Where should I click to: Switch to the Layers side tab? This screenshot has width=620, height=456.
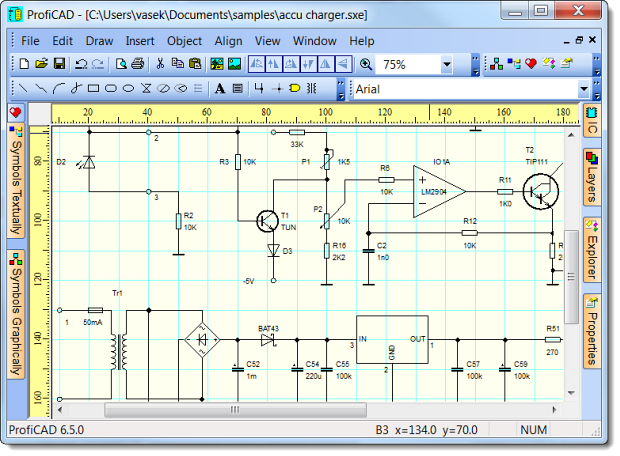coord(591,177)
